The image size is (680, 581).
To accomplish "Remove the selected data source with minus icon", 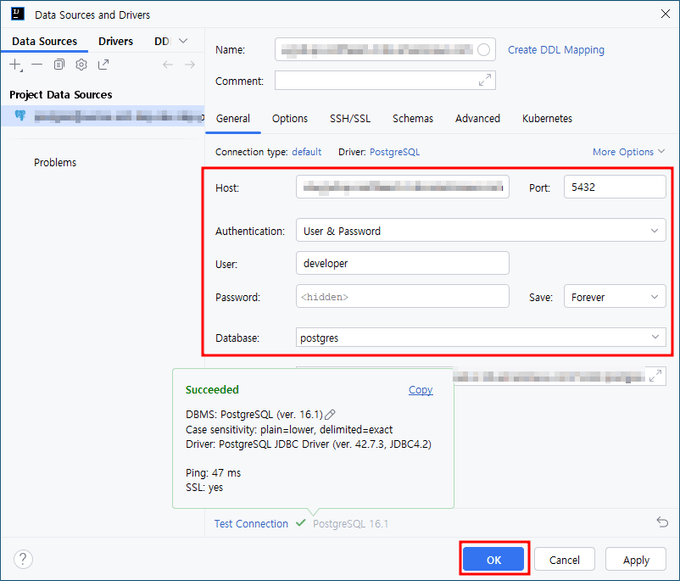I will pos(37,64).
